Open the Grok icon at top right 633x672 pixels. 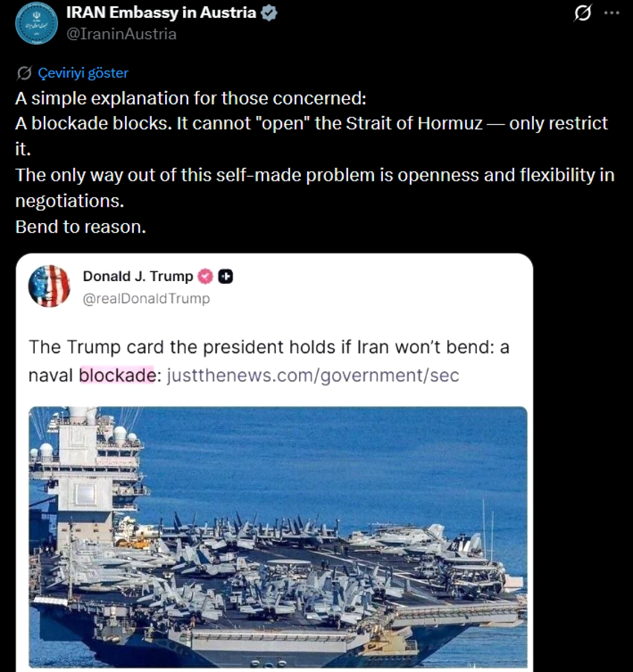click(x=582, y=13)
